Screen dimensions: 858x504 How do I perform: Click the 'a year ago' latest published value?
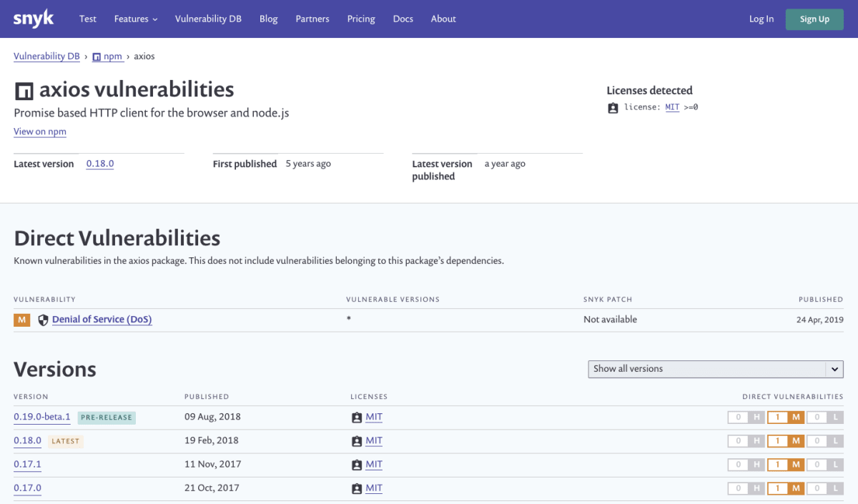click(505, 164)
